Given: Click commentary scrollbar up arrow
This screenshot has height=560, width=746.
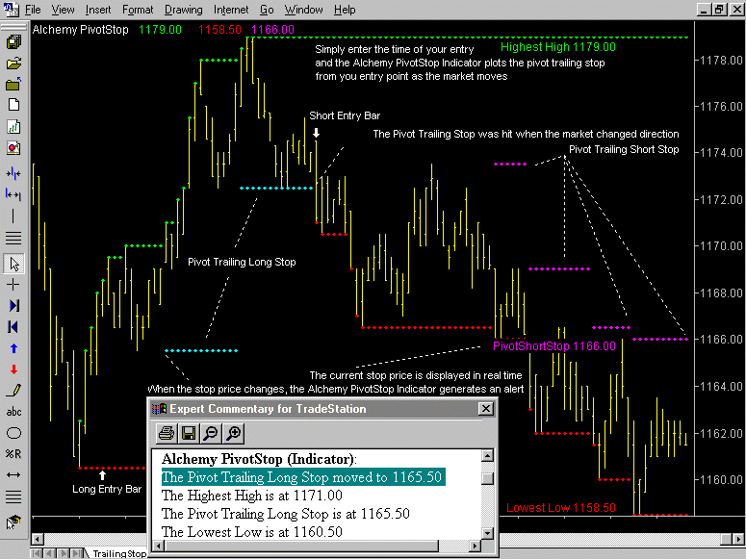Looking at the screenshot, I should click(487, 456).
